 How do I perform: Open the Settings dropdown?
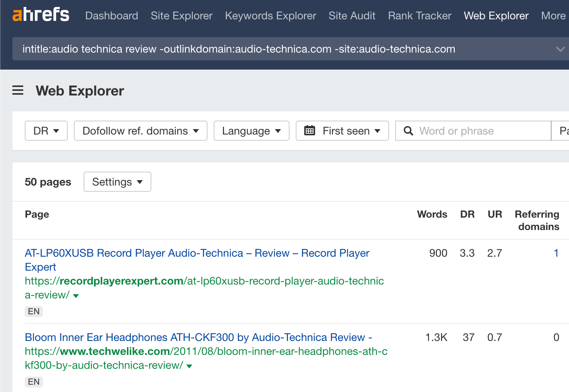coord(117,182)
